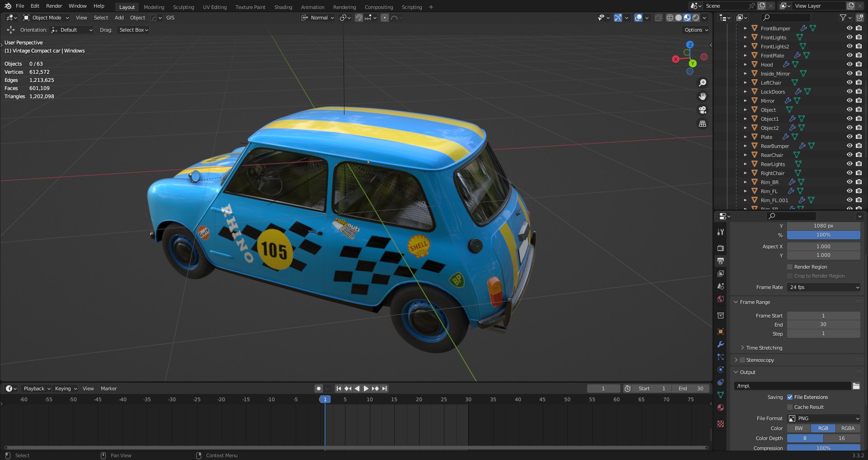
Task: Open the outliner filter dropdown
Action: 845,18
